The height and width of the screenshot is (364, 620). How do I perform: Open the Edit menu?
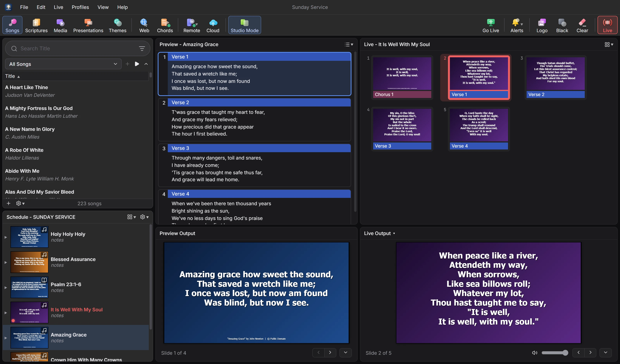click(41, 7)
